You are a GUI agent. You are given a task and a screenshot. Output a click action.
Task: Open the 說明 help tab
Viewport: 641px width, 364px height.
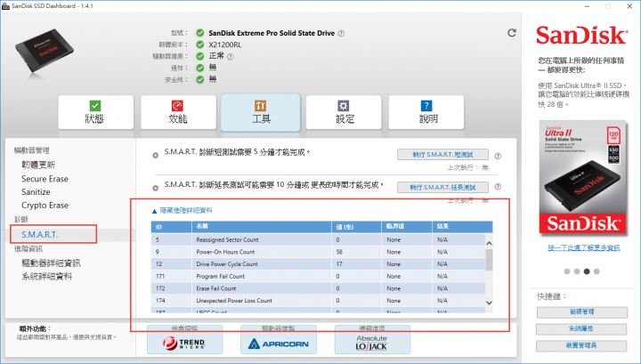point(426,112)
